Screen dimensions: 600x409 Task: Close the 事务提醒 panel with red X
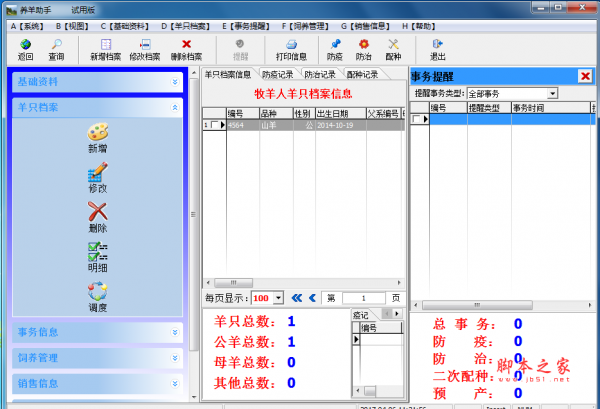tap(585, 76)
